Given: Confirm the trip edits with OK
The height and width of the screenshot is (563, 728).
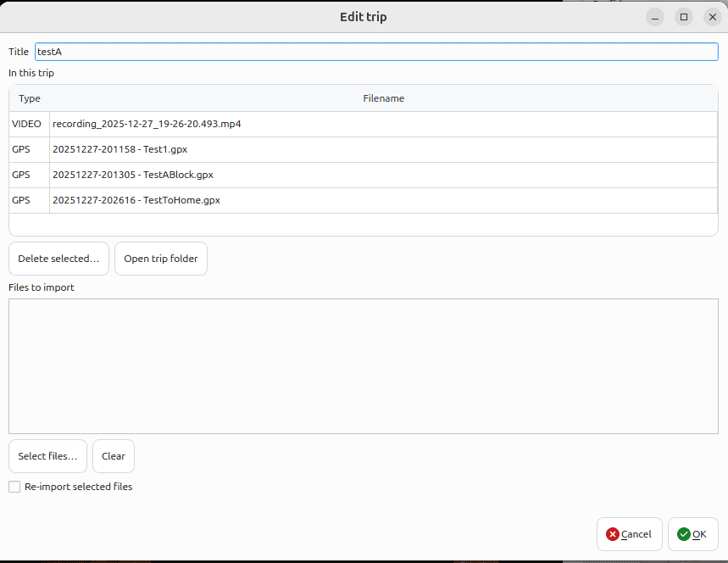Looking at the screenshot, I should click(x=692, y=534).
